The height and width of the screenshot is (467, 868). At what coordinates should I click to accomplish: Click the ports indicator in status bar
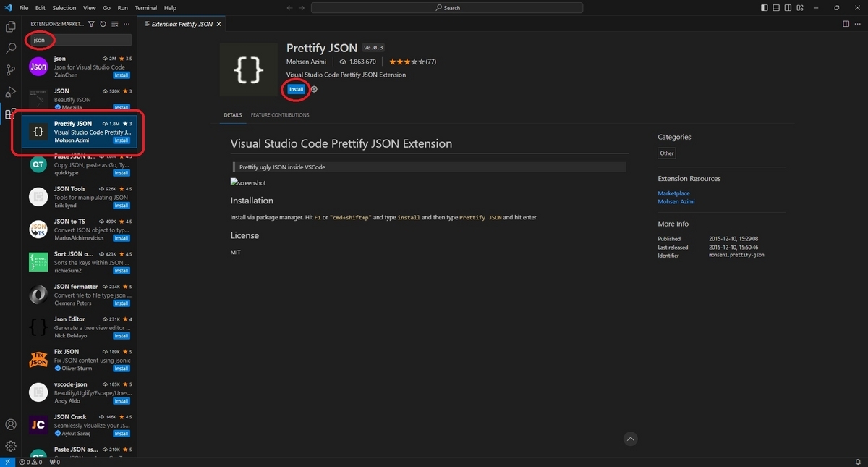pos(55,462)
